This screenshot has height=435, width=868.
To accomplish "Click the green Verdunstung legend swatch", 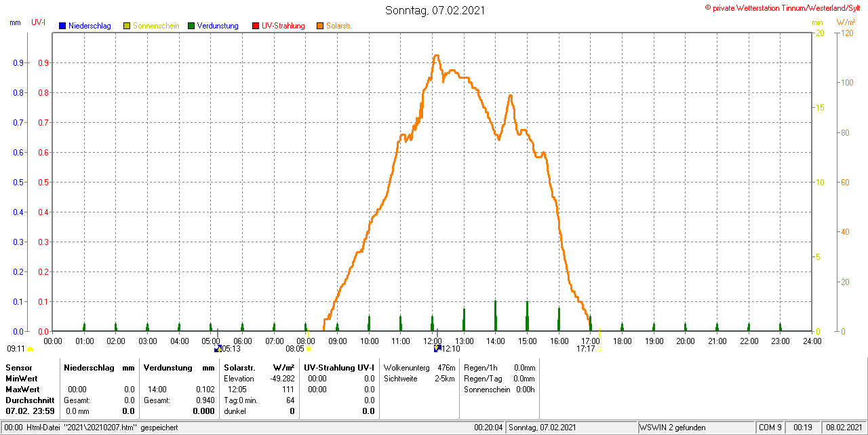I will coord(191,26).
